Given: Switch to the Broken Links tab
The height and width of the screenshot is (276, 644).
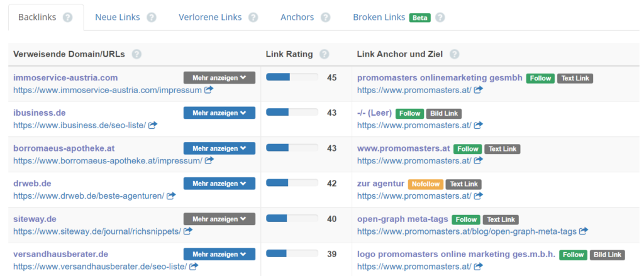Looking at the screenshot, I should (380, 18).
